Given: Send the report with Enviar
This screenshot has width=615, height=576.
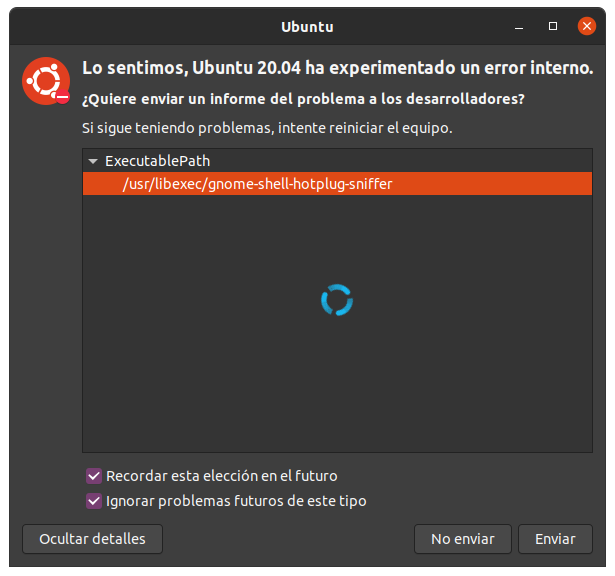Looking at the screenshot, I should [555, 539].
